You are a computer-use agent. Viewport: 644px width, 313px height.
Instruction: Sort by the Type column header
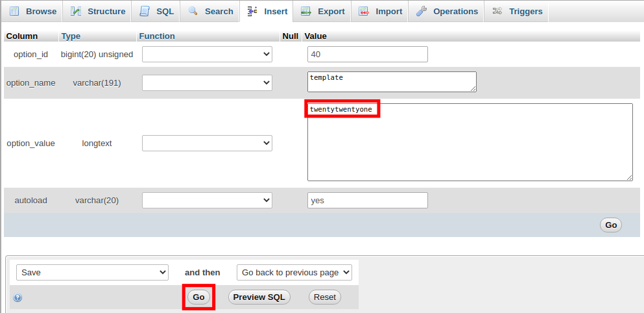71,36
